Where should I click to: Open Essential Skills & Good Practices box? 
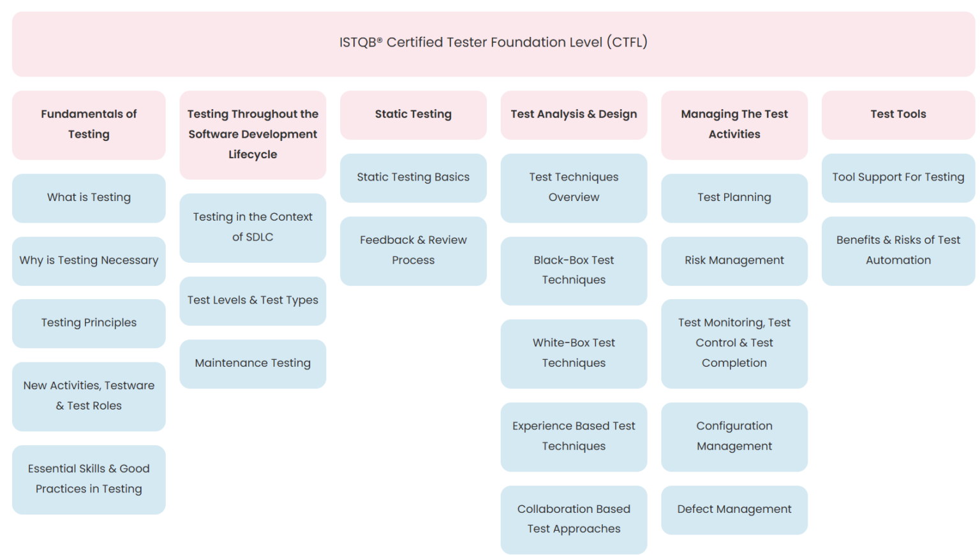89,479
